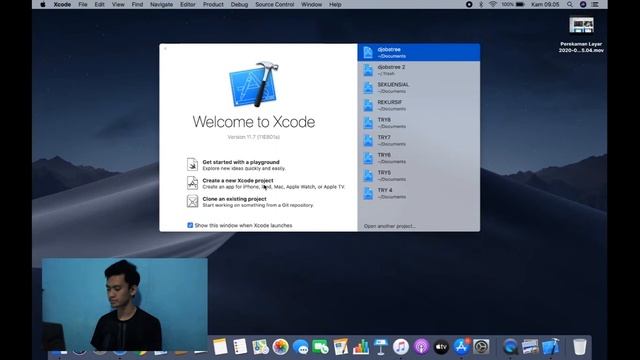
Task: Launch Pages from the Dock
Action: click(x=340, y=347)
